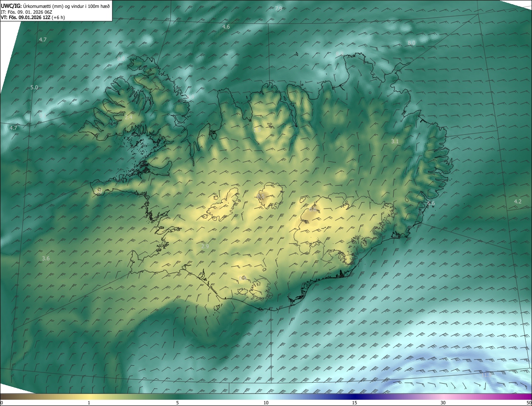This screenshot has height=406, width=532.
Task: Click the 5.0 value label
Action: pyautogui.click(x=34, y=87)
